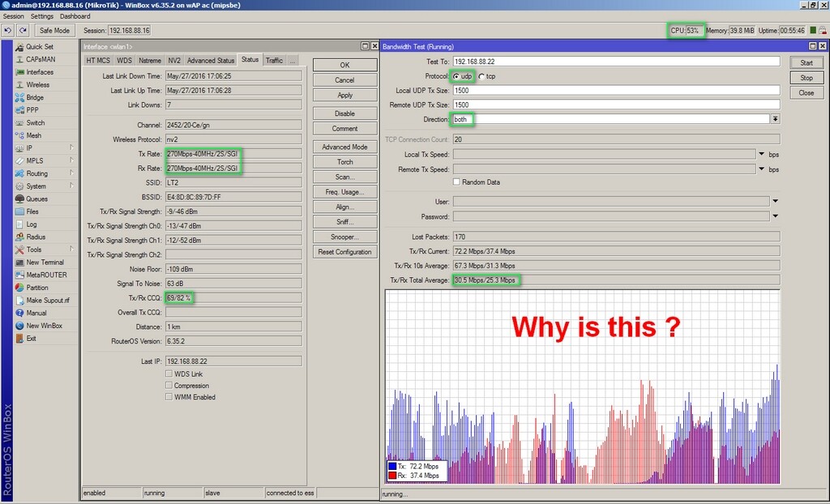830x504 pixels.
Task: Click Reset Configuration button
Action: [344, 252]
